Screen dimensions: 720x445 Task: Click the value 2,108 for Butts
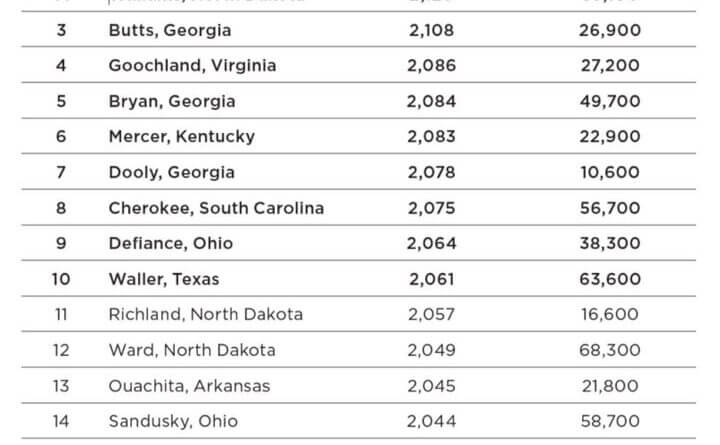[432, 30]
